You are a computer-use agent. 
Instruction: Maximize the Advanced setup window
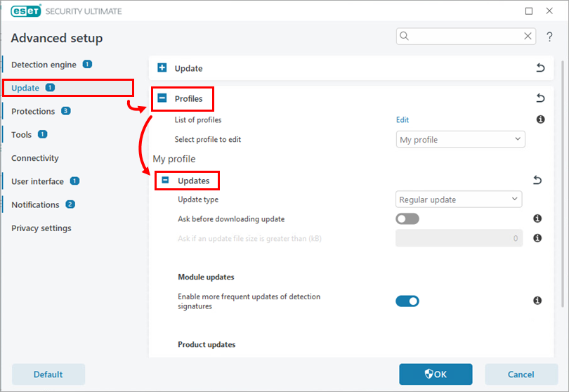(529, 11)
